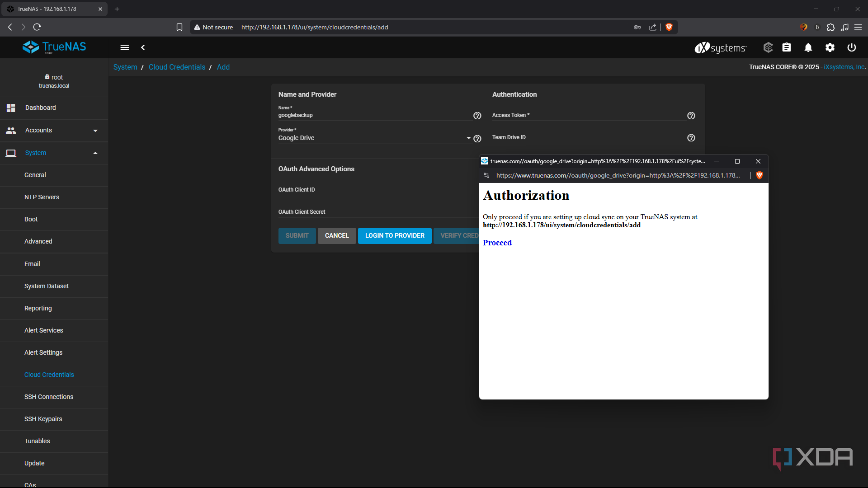Viewport: 868px width, 488px height.
Task: Show help for Access Token field
Action: point(691,116)
